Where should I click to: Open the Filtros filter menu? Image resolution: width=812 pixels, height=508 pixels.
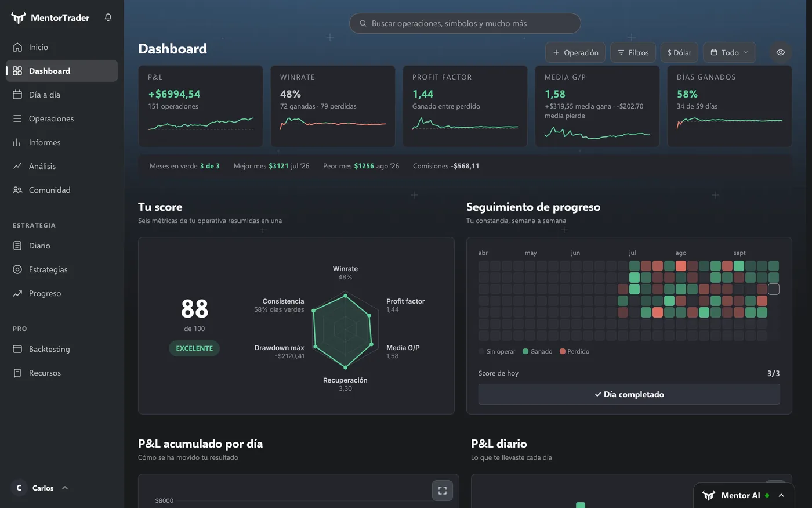click(x=633, y=52)
